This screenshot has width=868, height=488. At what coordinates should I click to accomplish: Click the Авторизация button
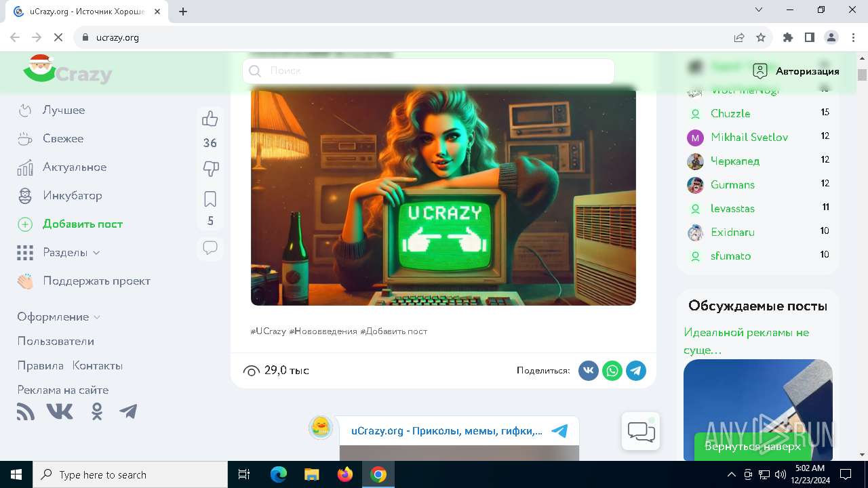(796, 70)
